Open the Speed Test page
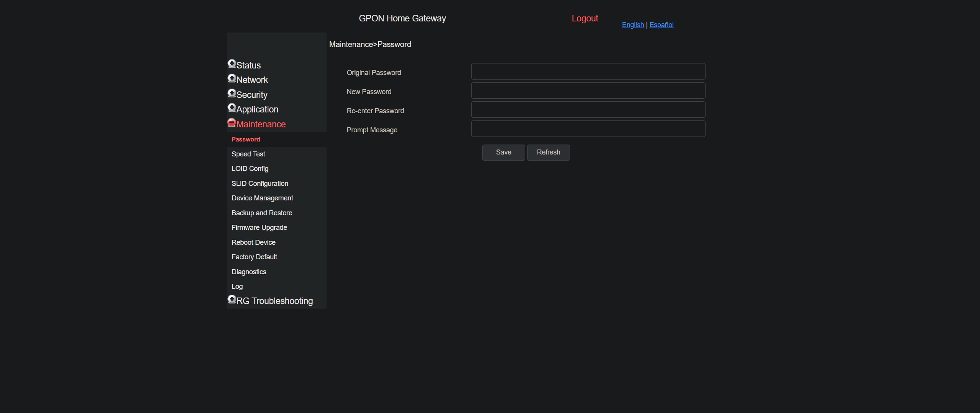 click(x=248, y=154)
